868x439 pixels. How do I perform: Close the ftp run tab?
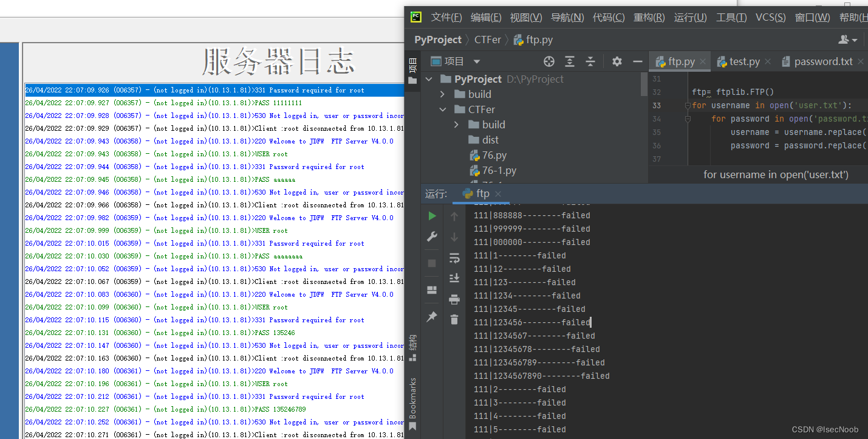[498, 194]
